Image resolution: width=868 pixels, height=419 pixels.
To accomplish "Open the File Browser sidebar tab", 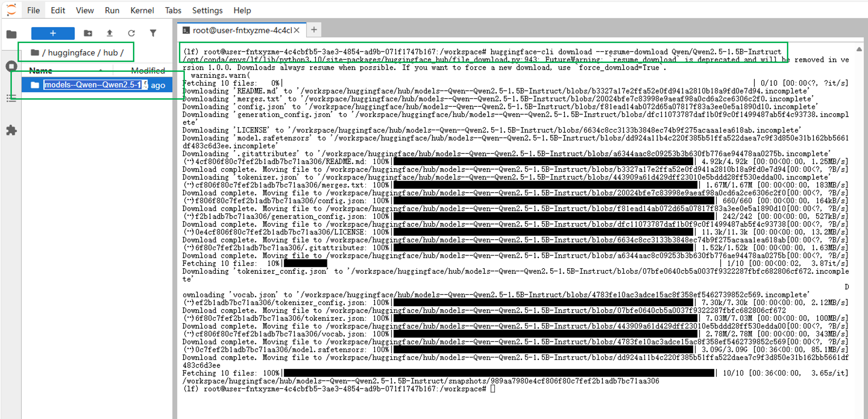I will pyautogui.click(x=11, y=34).
